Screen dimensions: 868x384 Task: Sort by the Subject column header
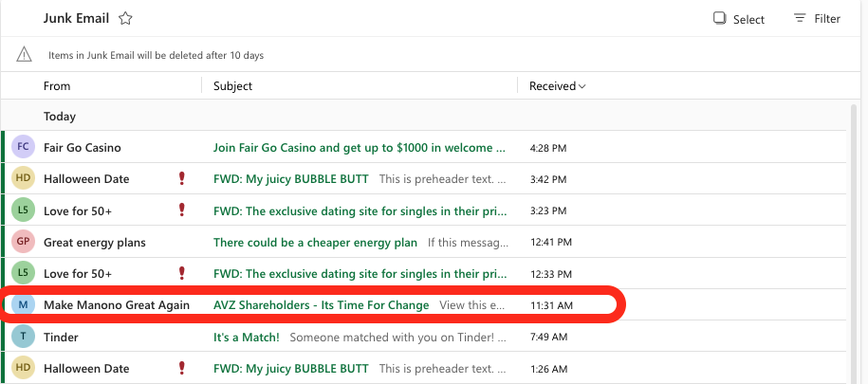(x=232, y=86)
